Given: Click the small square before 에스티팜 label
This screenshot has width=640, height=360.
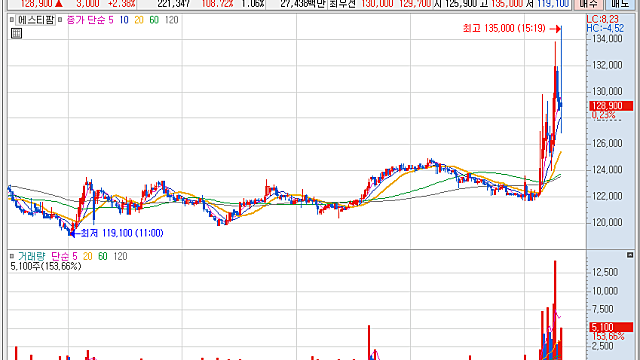Looking at the screenshot, I should pyautogui.click(x=12, y=20).
